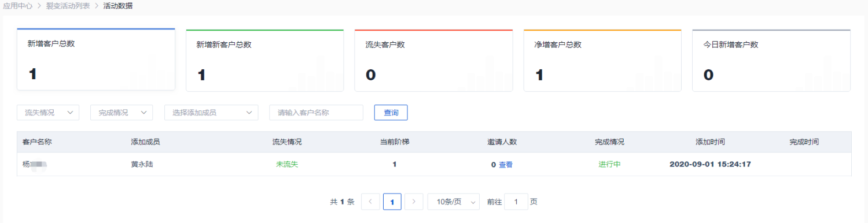Click 活动数据 breadcrumb text
868x223 pixels.
[x=118, y=6]
